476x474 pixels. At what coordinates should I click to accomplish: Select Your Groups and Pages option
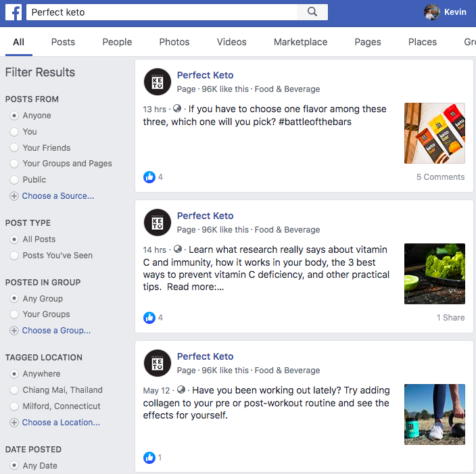[x=14, y=164]
